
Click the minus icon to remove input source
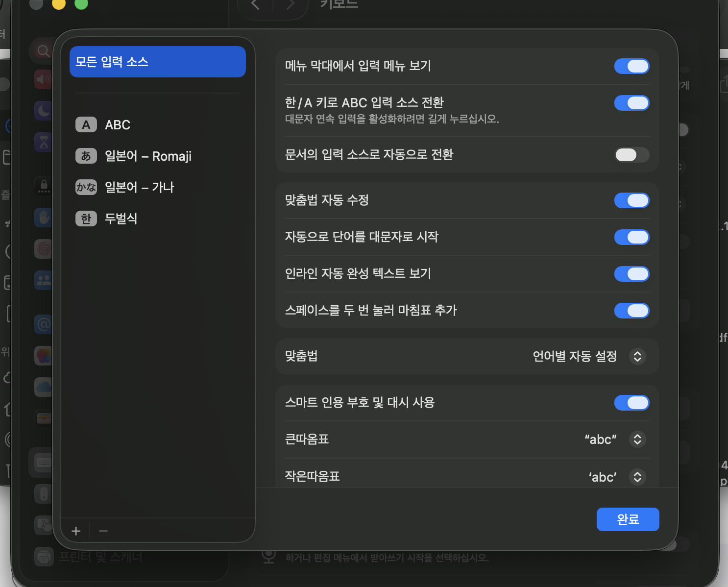pyautogui.click(x=103, y=531)
